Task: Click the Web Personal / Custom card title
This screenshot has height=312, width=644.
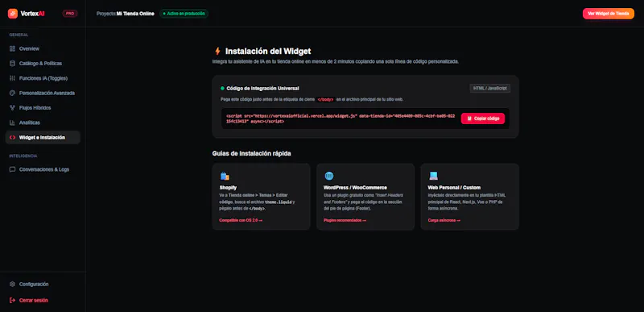Action: (454, 188)
